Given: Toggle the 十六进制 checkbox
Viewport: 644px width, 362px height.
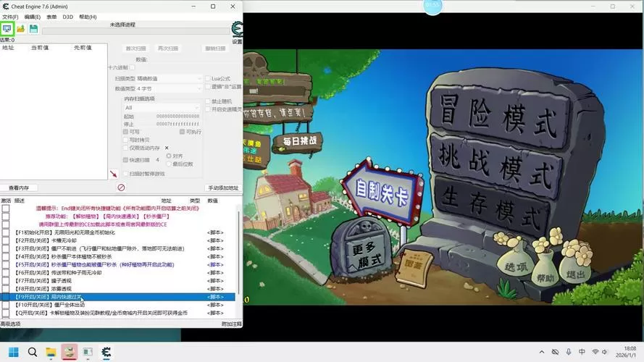Looking at the screenshot, I should tap(133, 67).
